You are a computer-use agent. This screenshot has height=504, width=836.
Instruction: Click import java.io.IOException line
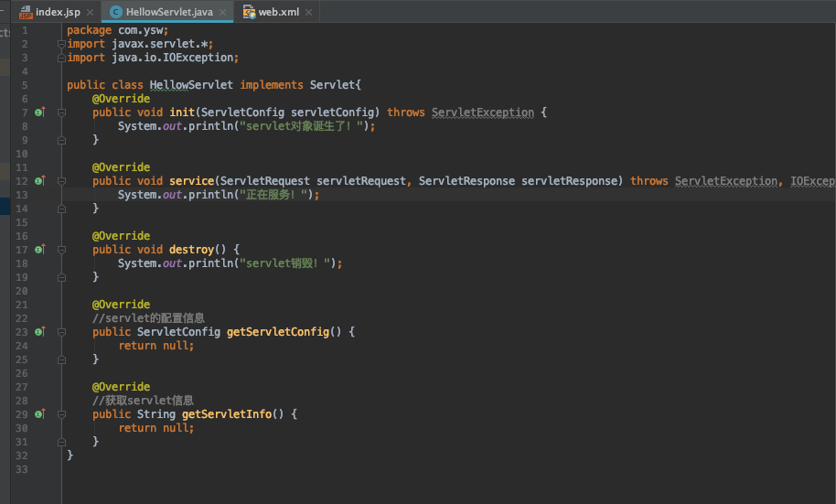coord(153,57)
